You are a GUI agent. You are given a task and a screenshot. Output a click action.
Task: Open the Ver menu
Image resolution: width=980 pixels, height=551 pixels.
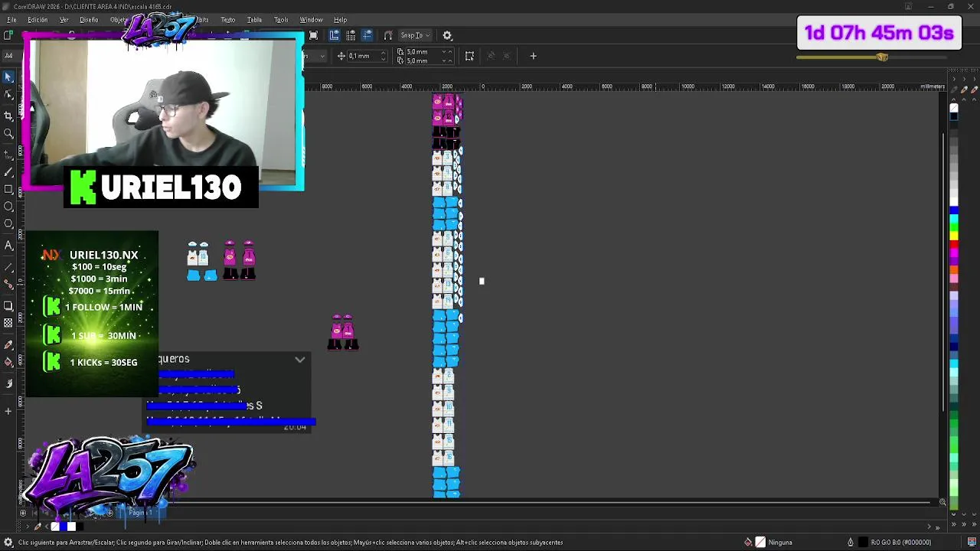(x=64, y=20)
